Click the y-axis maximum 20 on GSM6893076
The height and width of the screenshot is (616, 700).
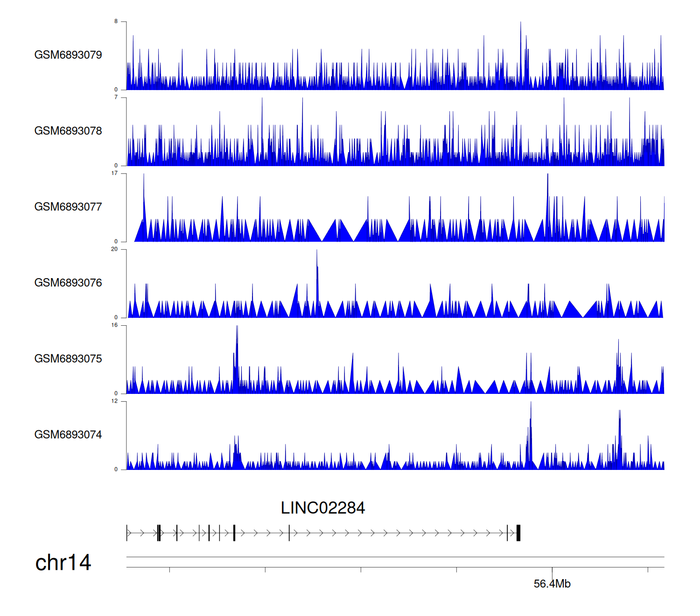coord(114,249)
